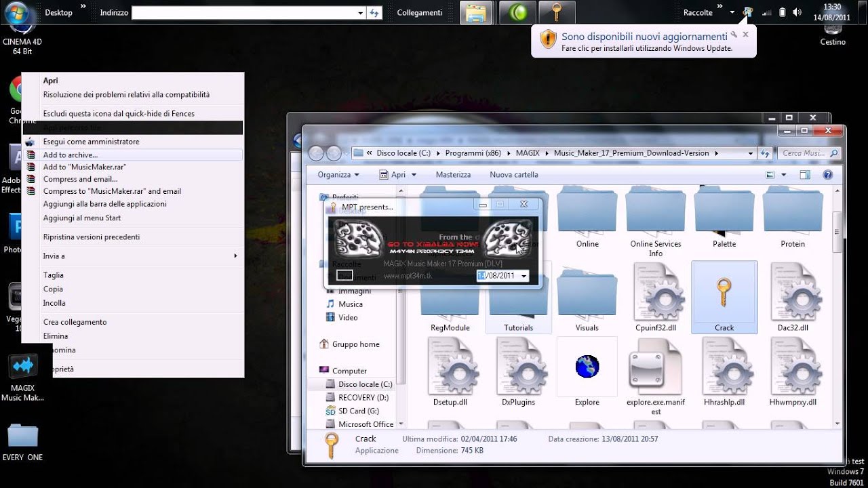Click the refresh arrows beside Indirizzo field
Viewport: 868px width, 488px height.
(374, 13)
